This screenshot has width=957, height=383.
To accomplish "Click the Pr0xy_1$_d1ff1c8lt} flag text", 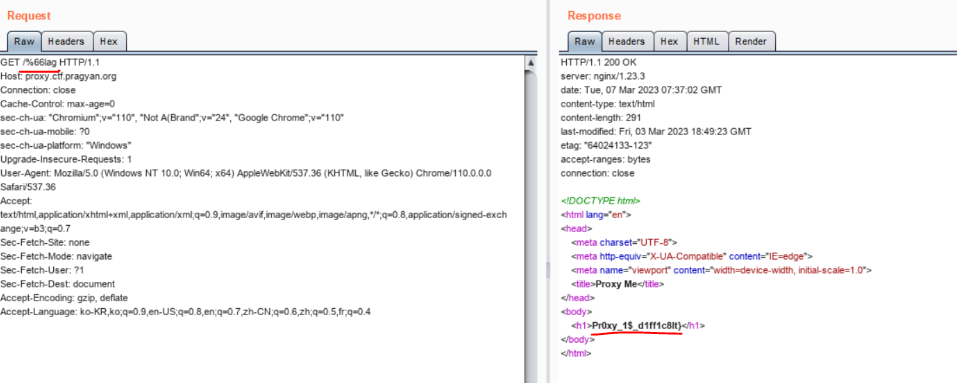I will click(x=637, y=326).
